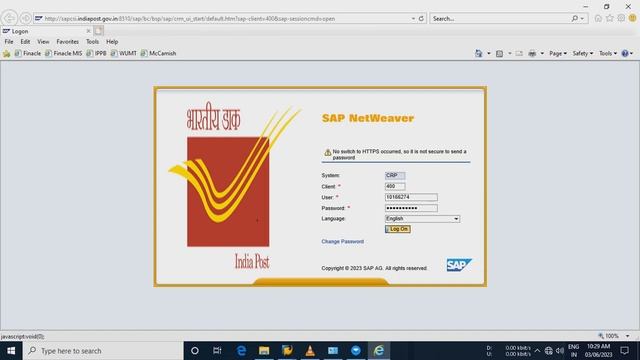The image size is (640, 360).
Task: Click the Log On button
Action: [x=398, y=229]
